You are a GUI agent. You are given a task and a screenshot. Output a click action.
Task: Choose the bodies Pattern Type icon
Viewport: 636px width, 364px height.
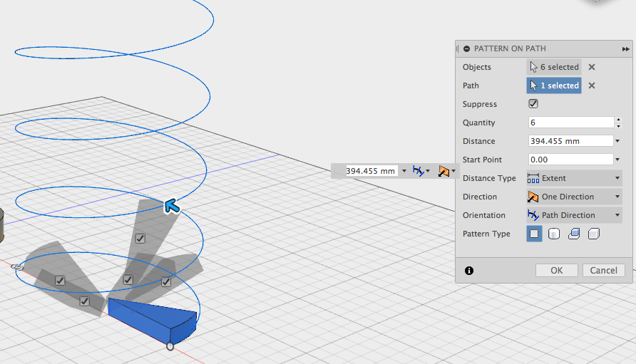(554, 234)
